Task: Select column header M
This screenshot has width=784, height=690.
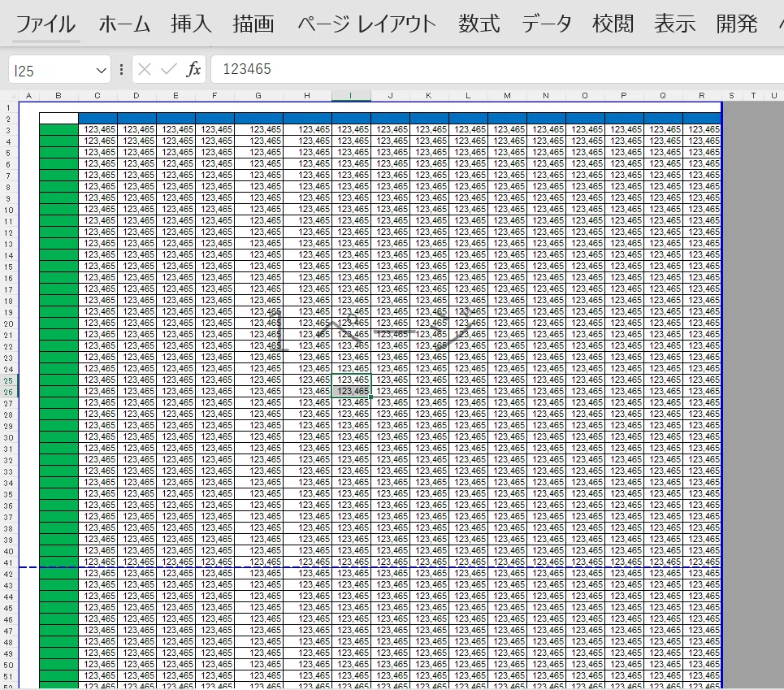Action: (507, 96)
